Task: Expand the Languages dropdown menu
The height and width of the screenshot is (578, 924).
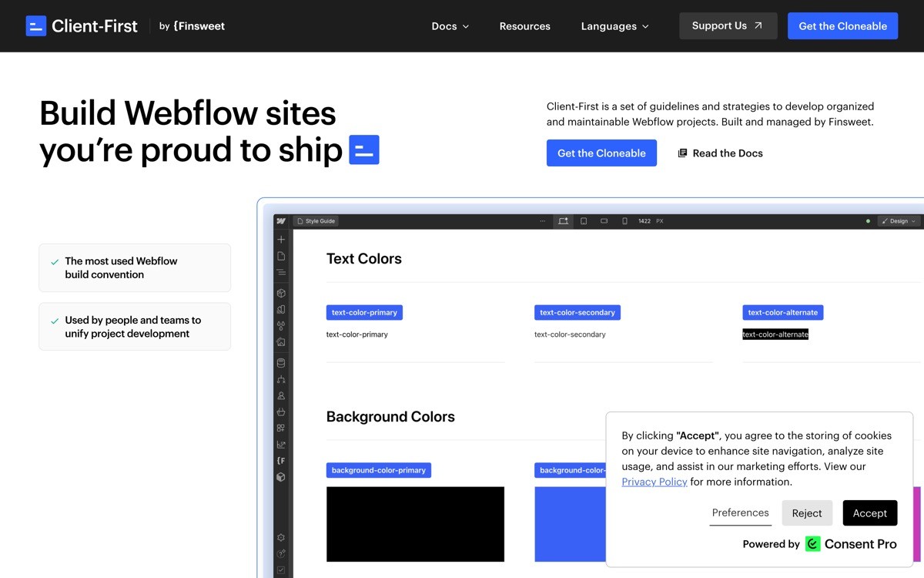Action: (614, 26)
